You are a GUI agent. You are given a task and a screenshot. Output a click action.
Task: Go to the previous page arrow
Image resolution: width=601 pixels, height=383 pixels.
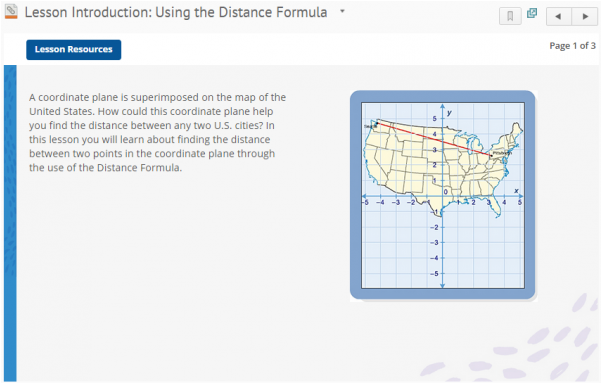point(558,16)
